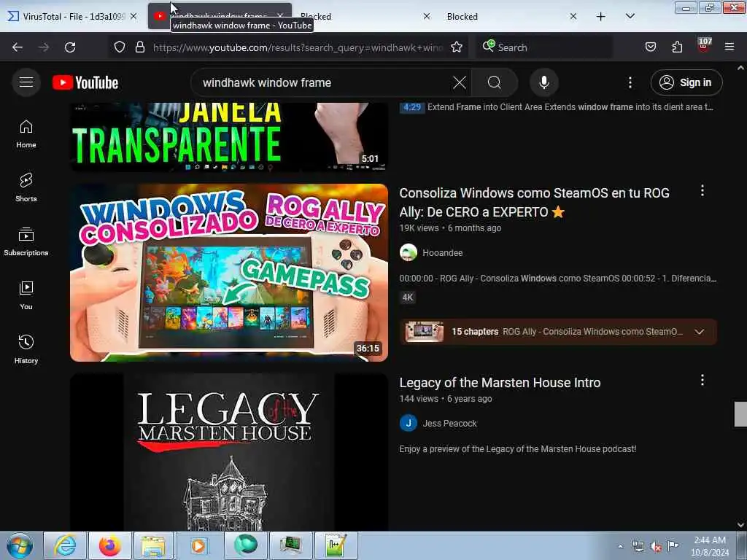Screen dimensions: 747x560
Task: Open the YouTube guide hamburger menu
Action: pos(26,82)
